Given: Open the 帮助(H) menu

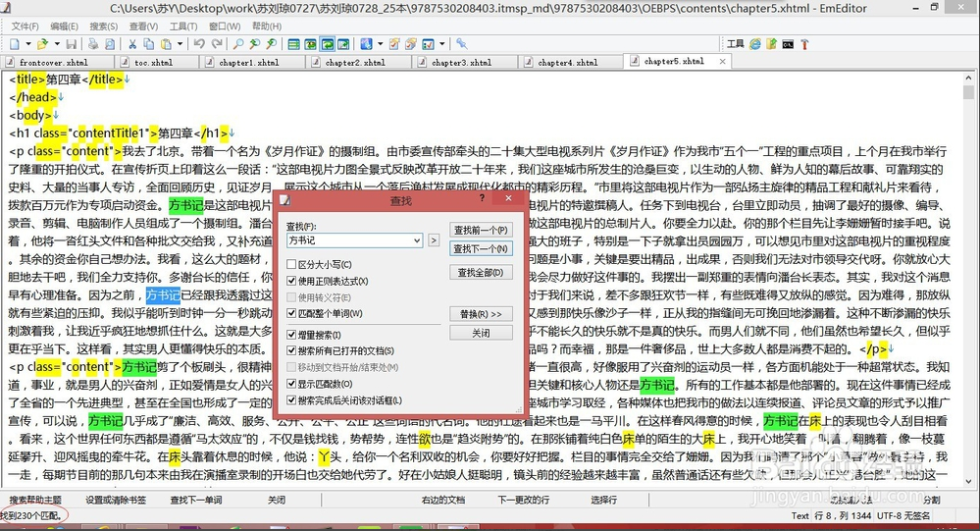Looking at the screenshot, I should pos(267,27).
